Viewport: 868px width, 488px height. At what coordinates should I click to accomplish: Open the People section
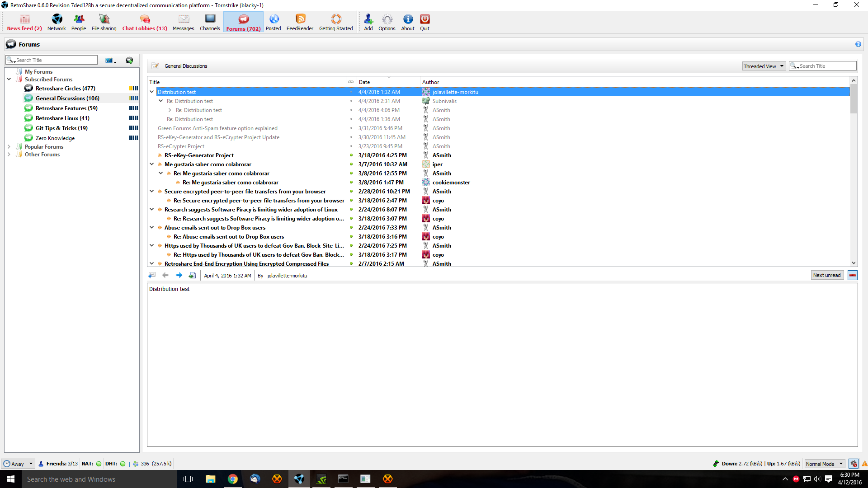click(79, 22)
